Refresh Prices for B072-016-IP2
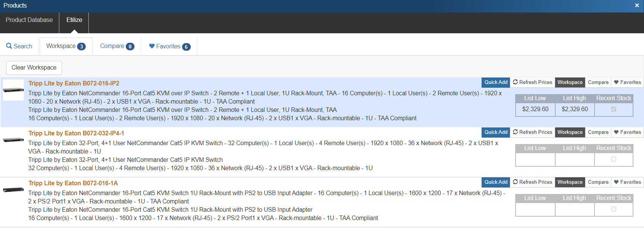Viewport: 644px width, 228px height. [532, 82]
